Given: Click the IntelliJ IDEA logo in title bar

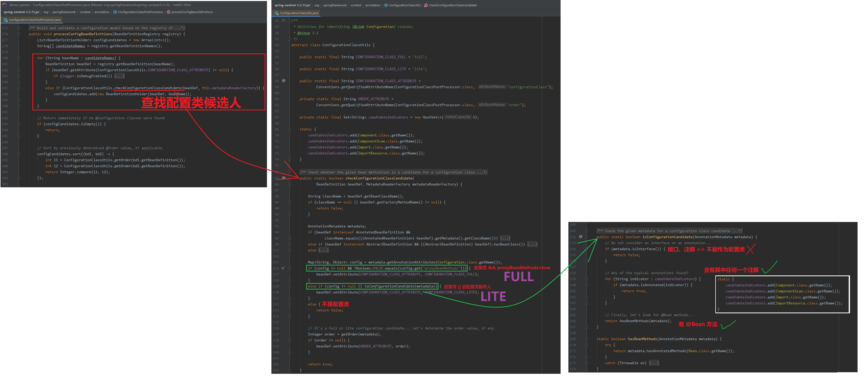Looking at the screenshot, I should [4, 5].
